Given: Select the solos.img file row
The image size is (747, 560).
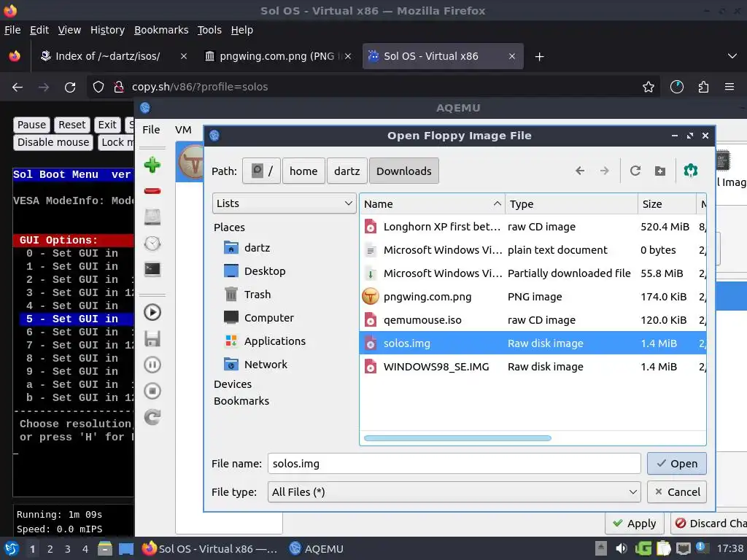Looking at the screenshot, I should [x=533, y=343].
